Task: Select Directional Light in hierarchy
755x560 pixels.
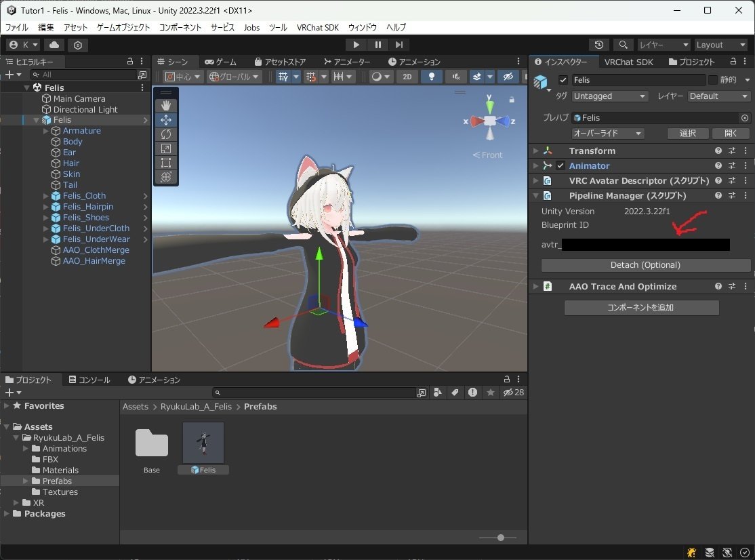Action: 85,110
